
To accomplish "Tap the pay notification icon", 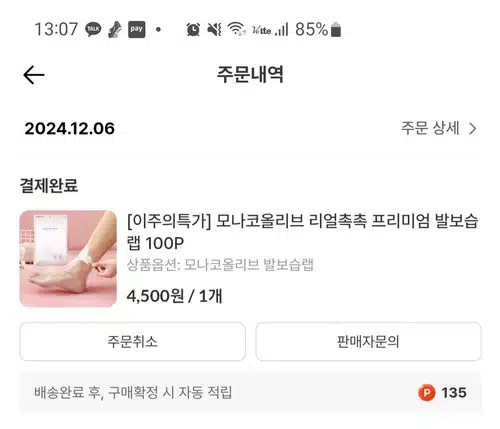I will pyautogui.click(x=137, y=29).
